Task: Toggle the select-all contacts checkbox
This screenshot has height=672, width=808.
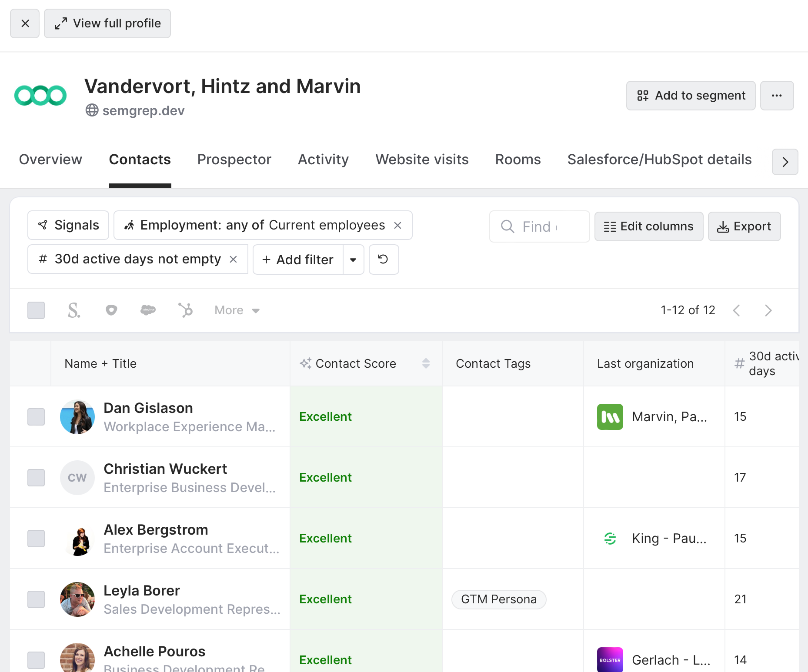Action: click(36, 310)
